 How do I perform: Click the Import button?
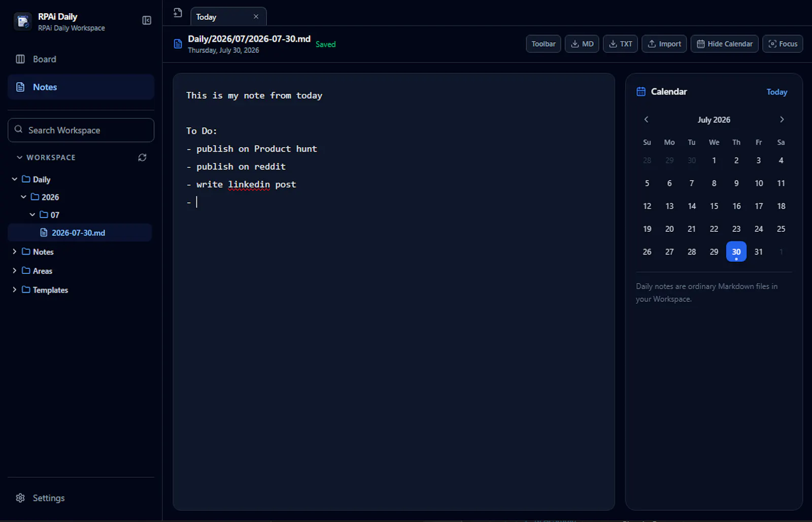click(x=664, y=44)
